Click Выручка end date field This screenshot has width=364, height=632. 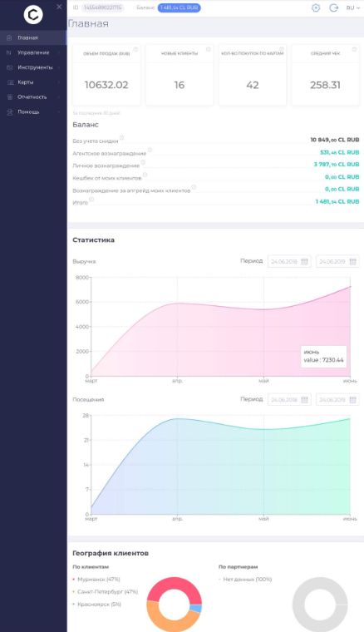(x=337, y=262)
